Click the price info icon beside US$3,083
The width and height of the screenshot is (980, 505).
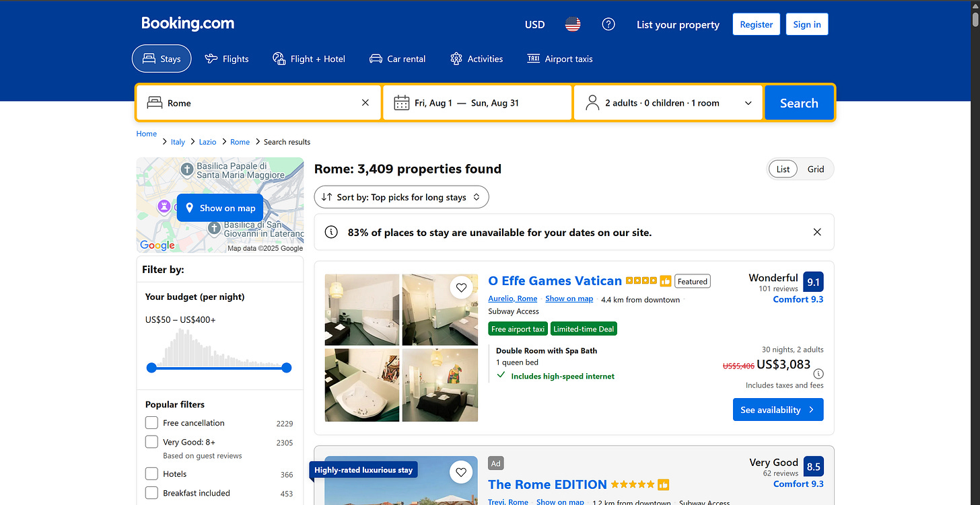[x=818, y=374]
